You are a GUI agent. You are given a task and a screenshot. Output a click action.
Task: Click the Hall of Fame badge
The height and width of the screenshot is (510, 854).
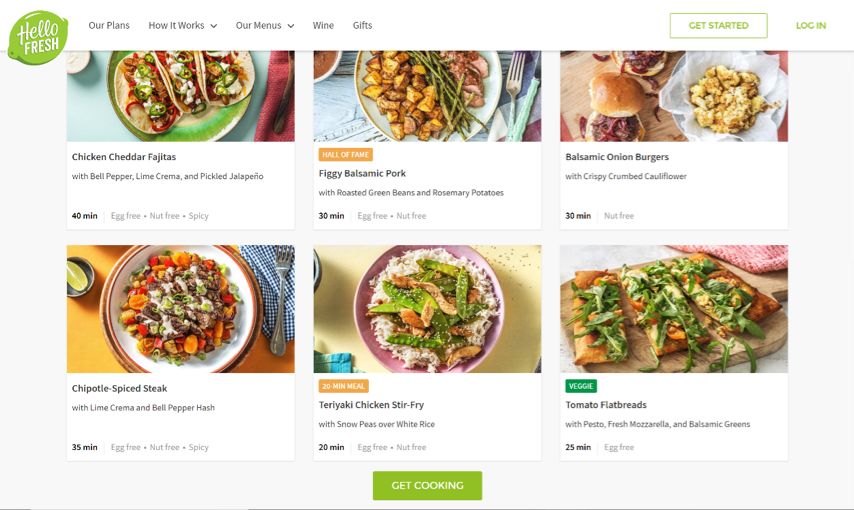coord(345,155)
